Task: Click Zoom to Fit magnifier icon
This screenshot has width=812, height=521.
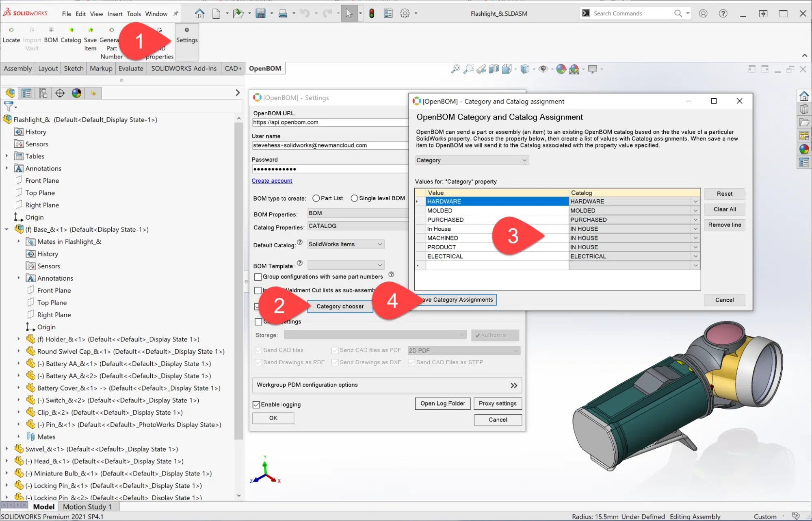Action: pos(455,69)
